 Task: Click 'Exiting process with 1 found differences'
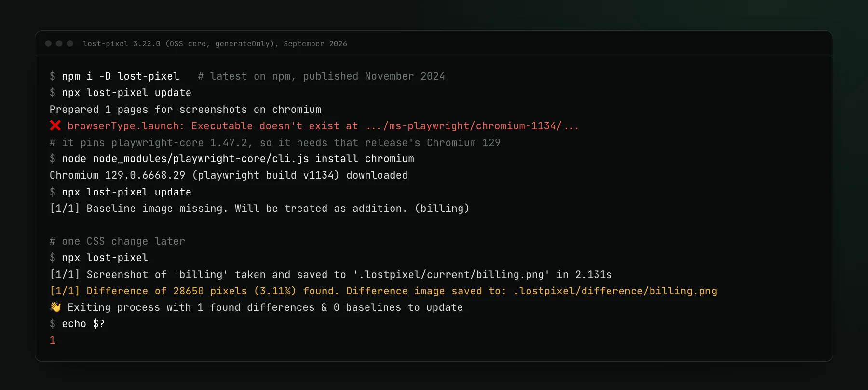click(x=191, y=307)
